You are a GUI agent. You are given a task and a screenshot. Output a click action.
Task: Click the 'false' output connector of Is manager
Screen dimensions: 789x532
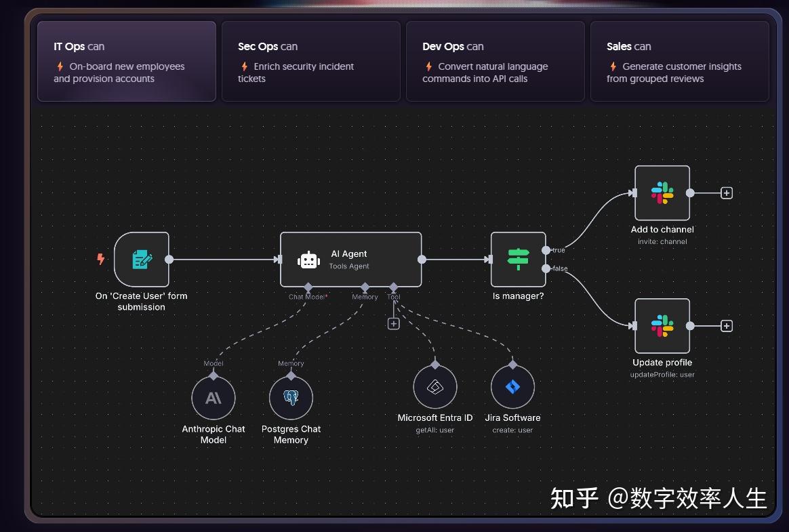(546, 268)
